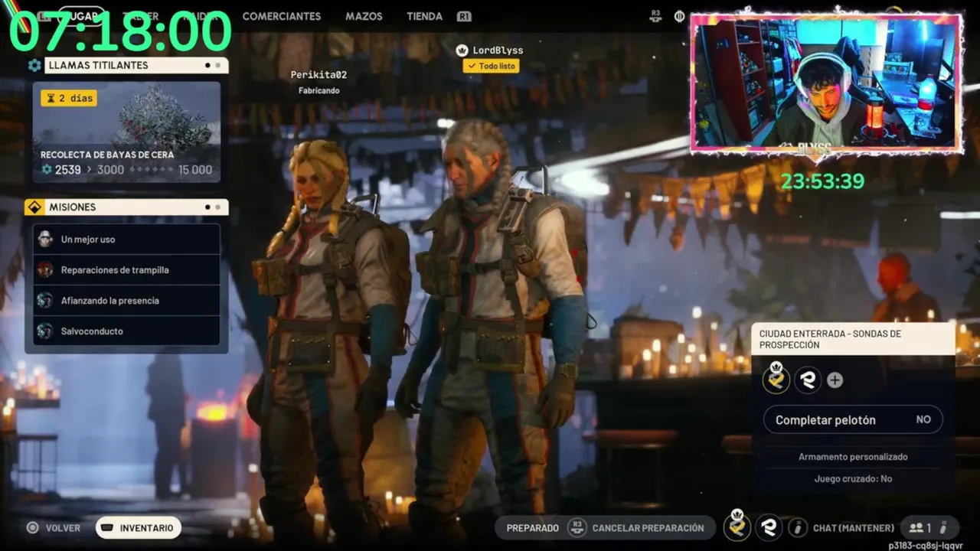Click the Inventario button
Viewport: 980px width, 551px height.
(x=139, y=527)
